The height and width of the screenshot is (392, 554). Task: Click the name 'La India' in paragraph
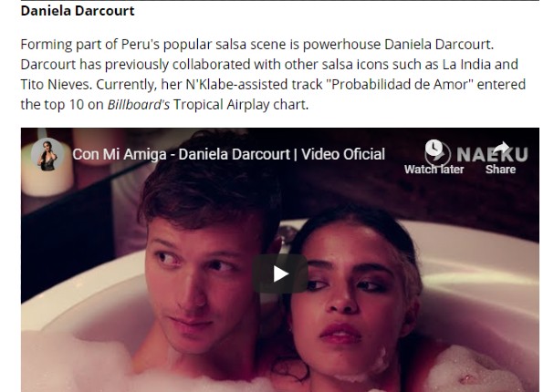[466, 65]
